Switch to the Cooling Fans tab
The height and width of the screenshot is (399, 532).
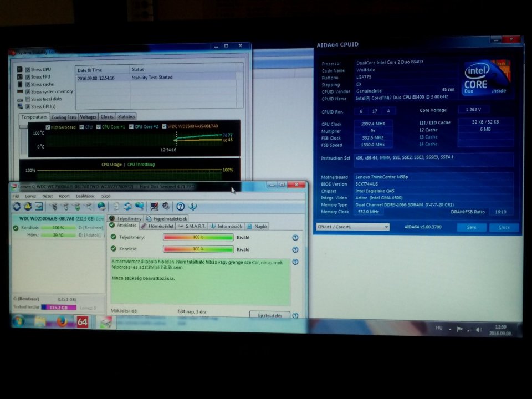(x=63, y=117)
